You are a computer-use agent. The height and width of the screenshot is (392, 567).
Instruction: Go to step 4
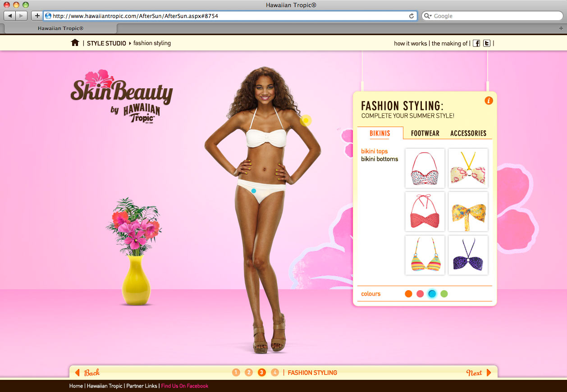(x=275, y=372)
